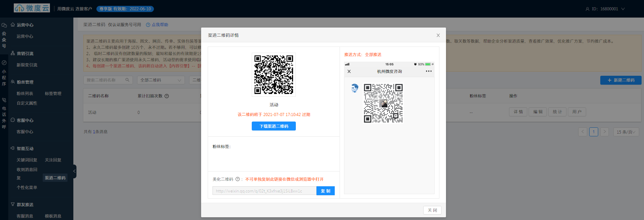
Task: Click the 粉丝标签 column header
Action: [478, 96]
